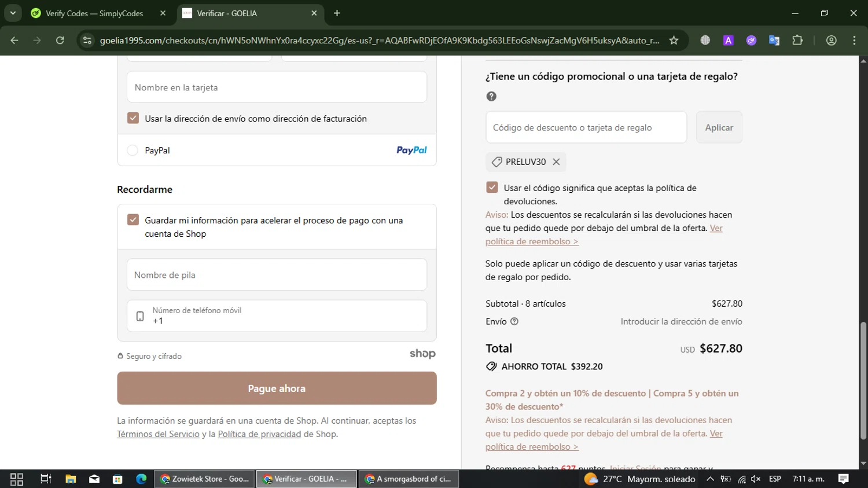Switch to Verificar - GOELIA taskbar window
Viewport: 868px width, 488px height.
[x=307, y=479]
